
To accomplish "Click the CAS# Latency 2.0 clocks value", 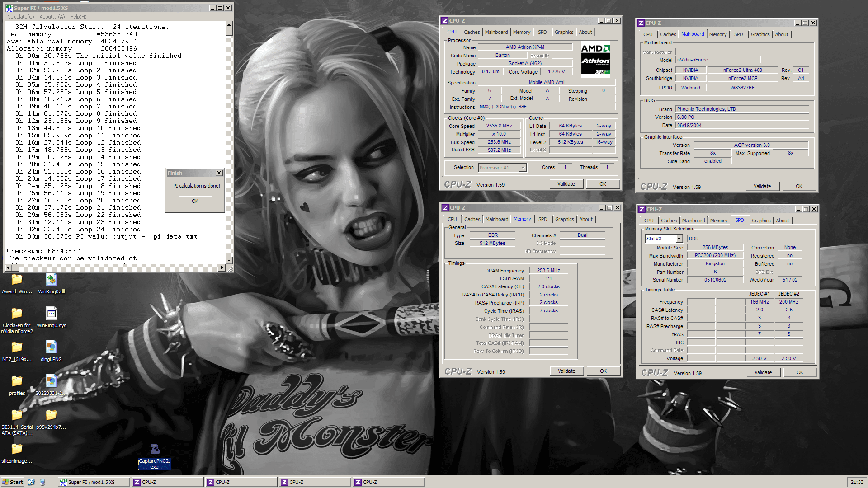I will [x=548, y=287].
